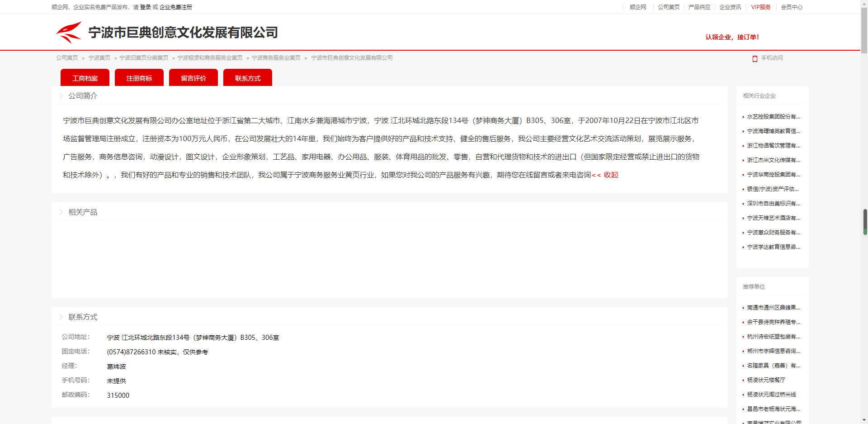Screen dimensions: 868x424
Task: Open recommended 昌邑市老杨海状元海...
Action: 774,409
